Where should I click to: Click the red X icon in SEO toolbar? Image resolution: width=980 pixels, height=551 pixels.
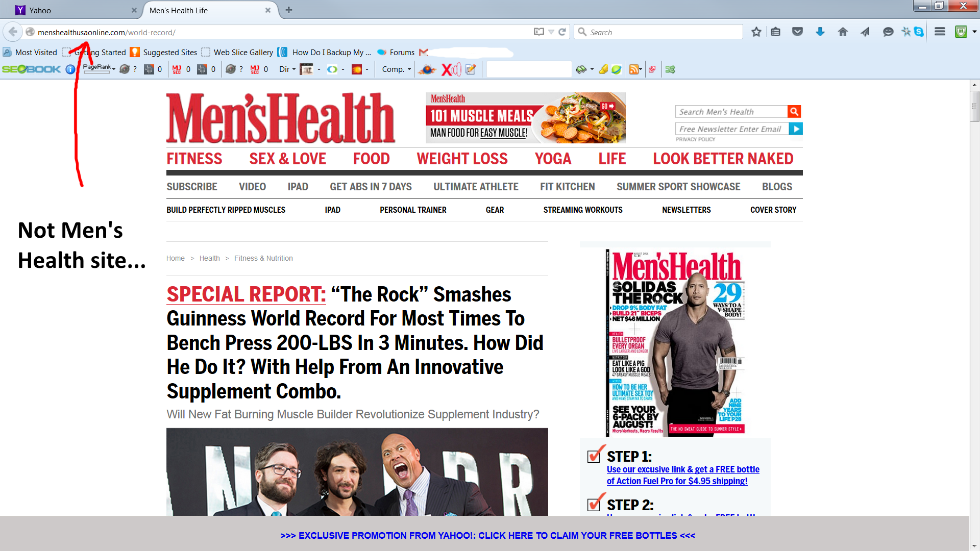[x=451, y=69]
